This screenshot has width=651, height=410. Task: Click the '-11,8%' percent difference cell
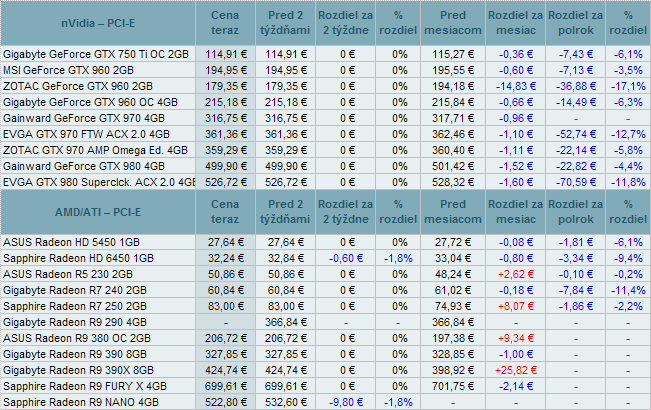point(629,182)
